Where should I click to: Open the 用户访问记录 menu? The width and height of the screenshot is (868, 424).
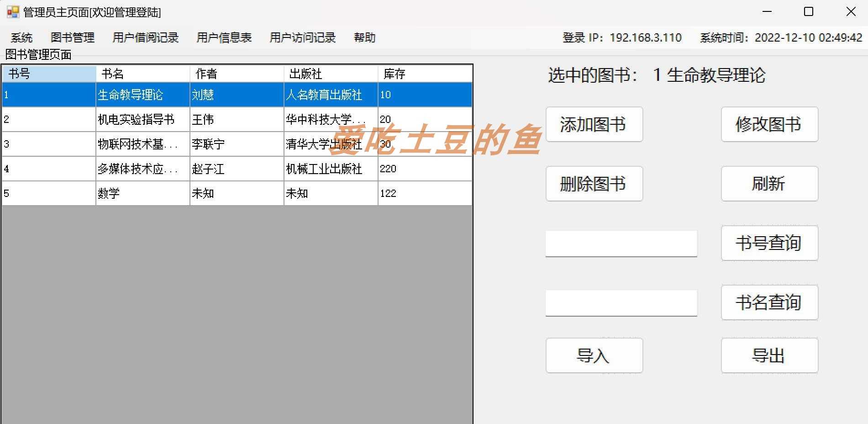(x=302, y=37)
